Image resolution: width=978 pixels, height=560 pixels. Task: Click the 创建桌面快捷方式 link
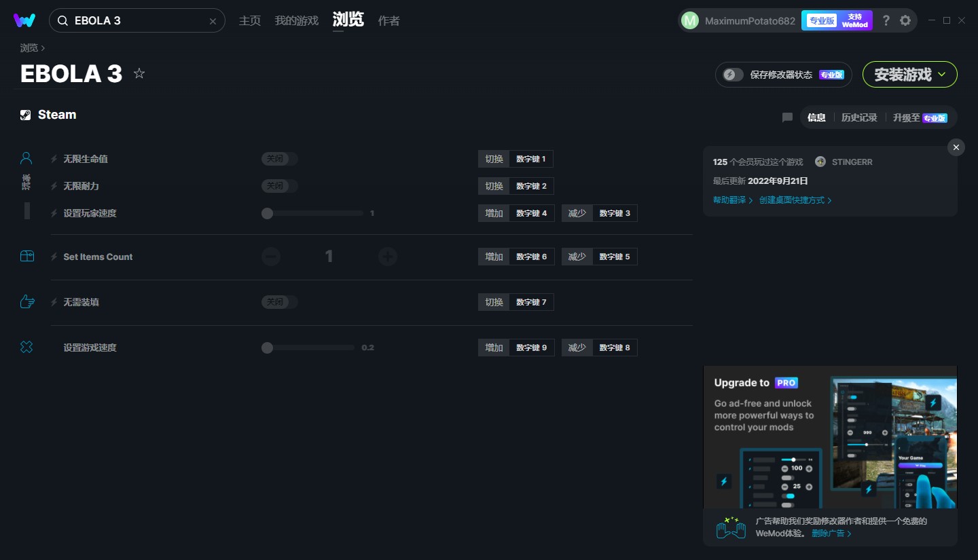[x=795, y=200]
